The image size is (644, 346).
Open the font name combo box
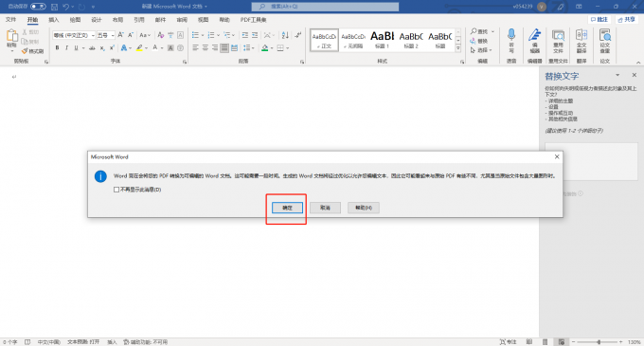pos(74,35)
